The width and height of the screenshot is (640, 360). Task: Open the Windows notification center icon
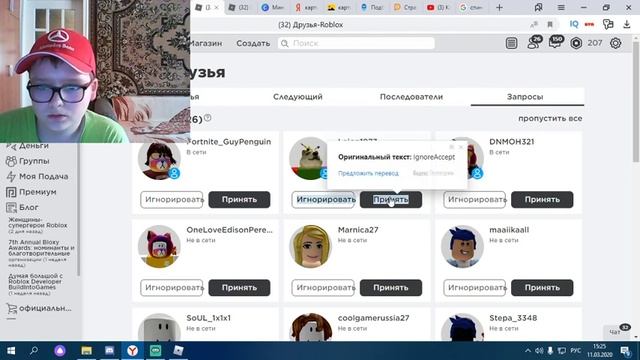pos(625,351)
